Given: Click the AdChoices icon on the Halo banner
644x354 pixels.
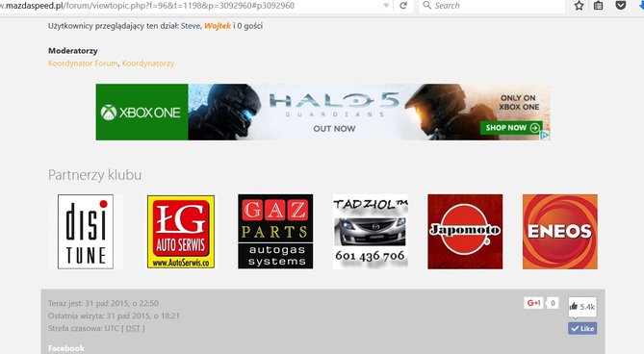Looking at the screenshot, I should 544,136.
